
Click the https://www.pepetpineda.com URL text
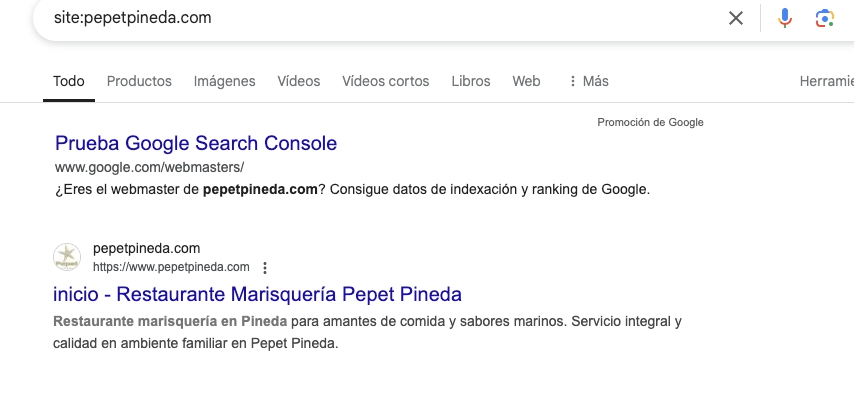(171, 267)
